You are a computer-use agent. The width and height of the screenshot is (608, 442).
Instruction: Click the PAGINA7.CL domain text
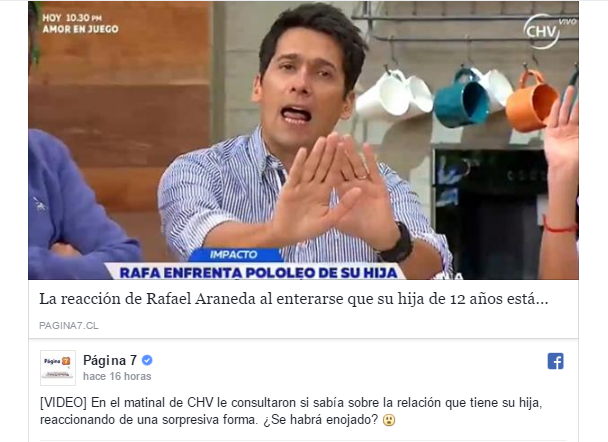69,325
